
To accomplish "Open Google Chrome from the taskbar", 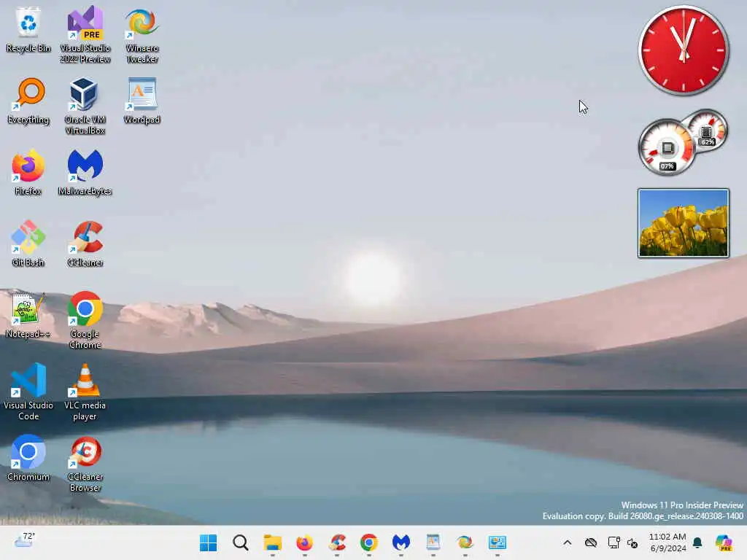I will (368, 542).
